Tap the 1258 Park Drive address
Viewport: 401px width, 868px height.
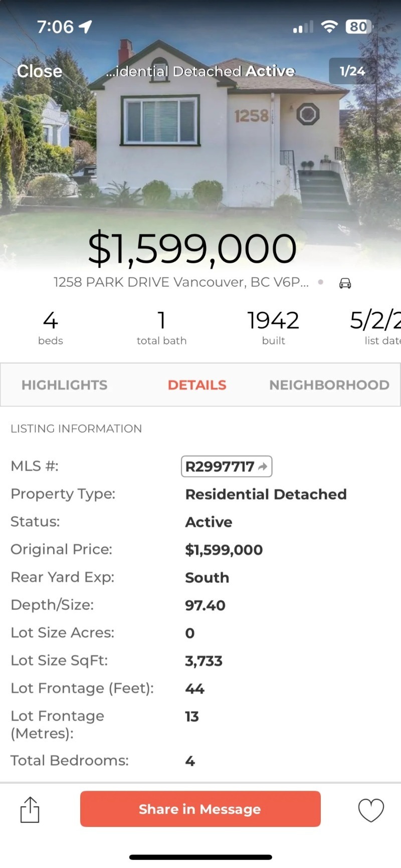[181, 282]
